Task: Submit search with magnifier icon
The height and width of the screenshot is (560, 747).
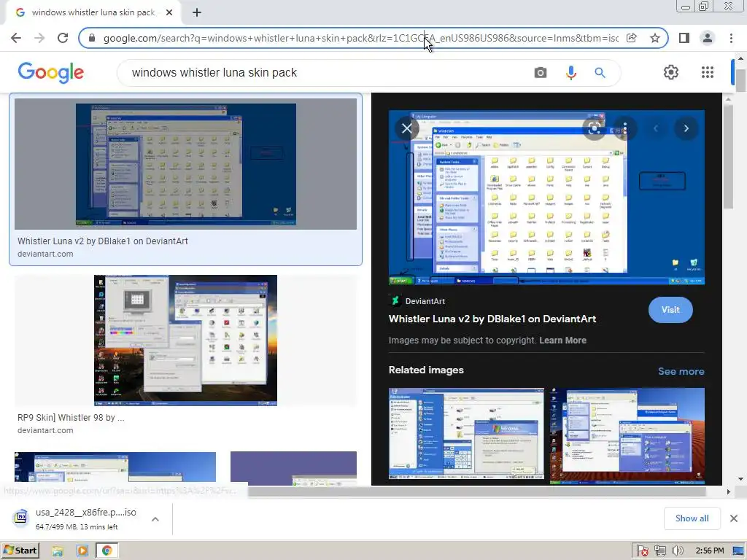Action: click(x=600, y=73)
